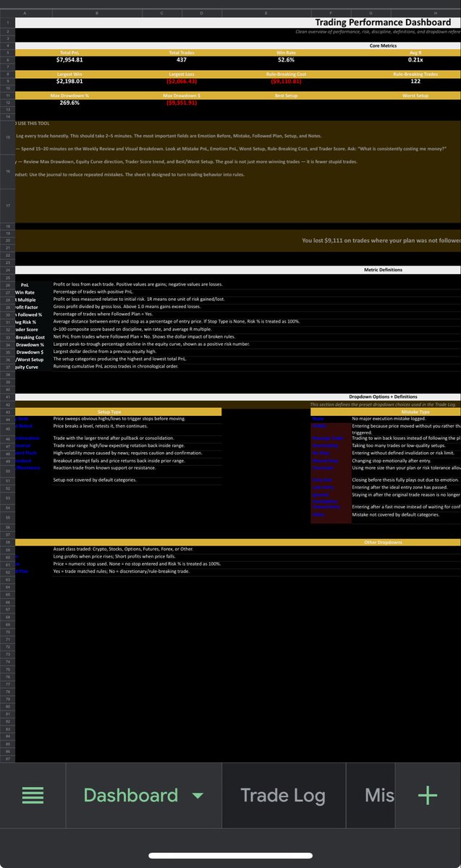Select 'Gross profit divided by gross loss' cell
This screenshot has height=868, width=461.
click(127, 306)
